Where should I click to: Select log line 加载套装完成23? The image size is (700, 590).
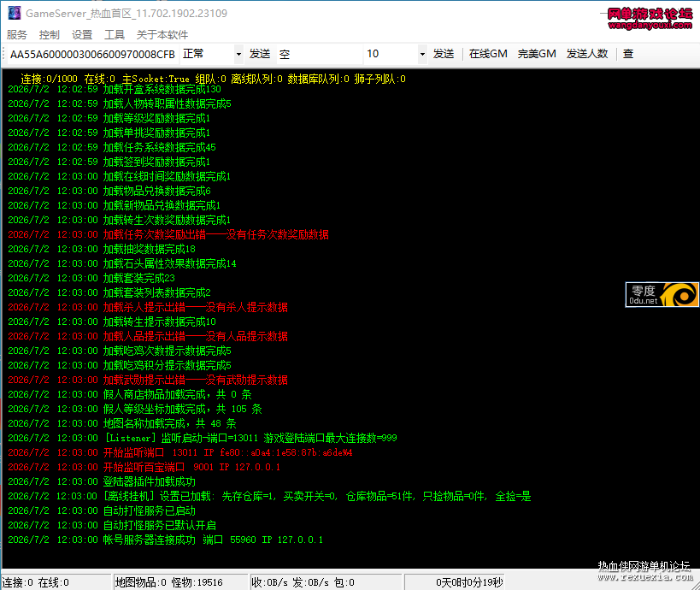tap(91, 278)
